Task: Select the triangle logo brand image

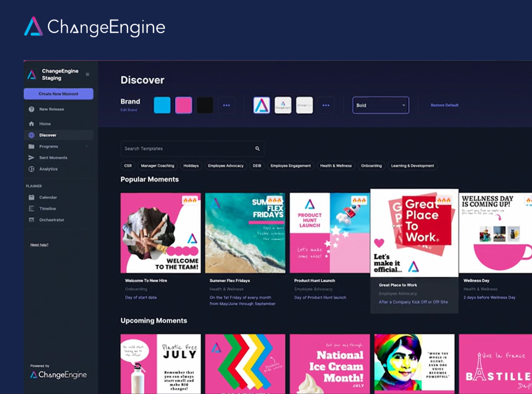Action: pyautogui.click(x=262, y=105)
